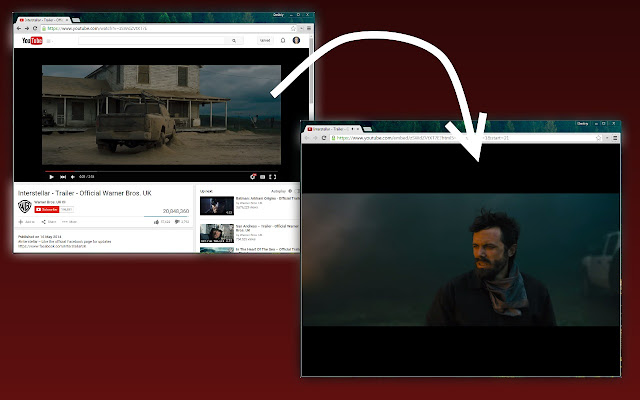
Task: Go forward in the YouTube watch window
Action: click(x=27, y=29)
